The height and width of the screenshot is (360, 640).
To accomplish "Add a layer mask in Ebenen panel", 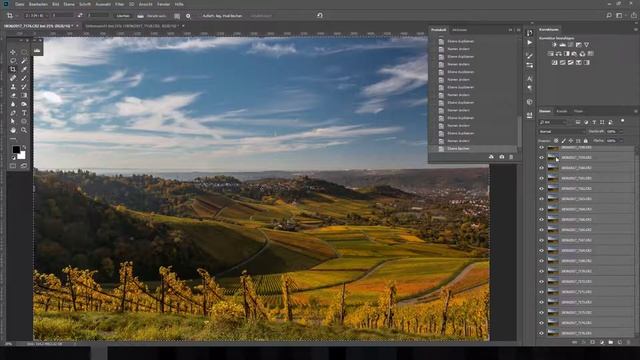I will 593,342.
